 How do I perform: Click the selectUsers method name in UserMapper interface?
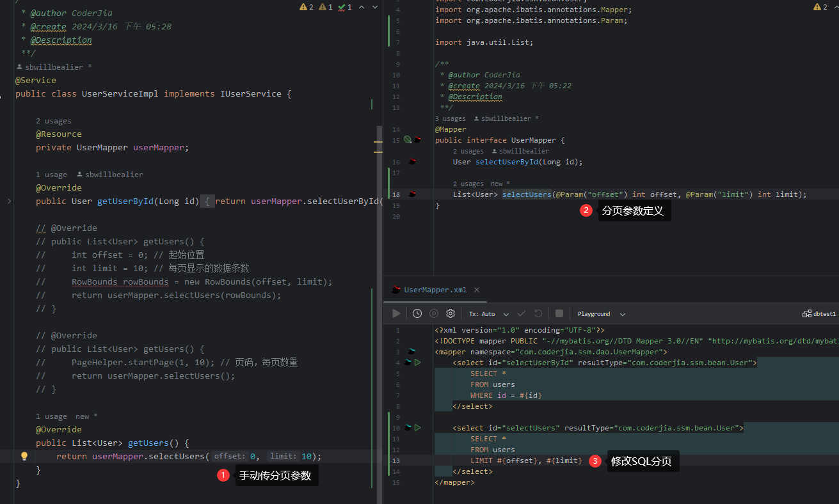(x=526, y=194)
